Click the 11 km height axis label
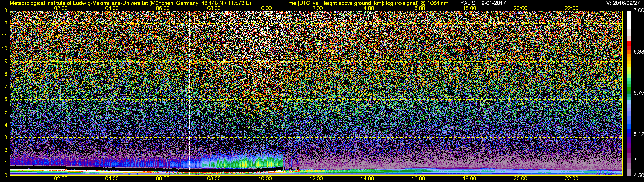This screenshot has height=182, width=644. click(5, 36)
